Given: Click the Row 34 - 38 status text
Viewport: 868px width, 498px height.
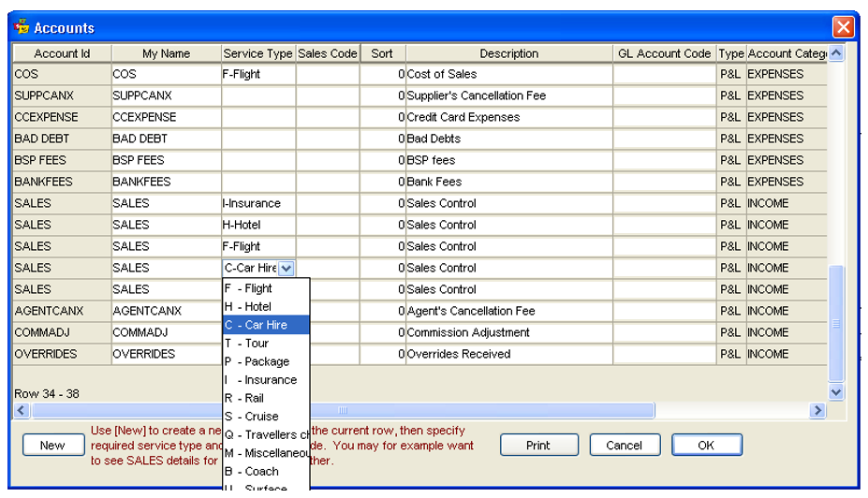Looking at the screenshot, I should click(47, 394).
